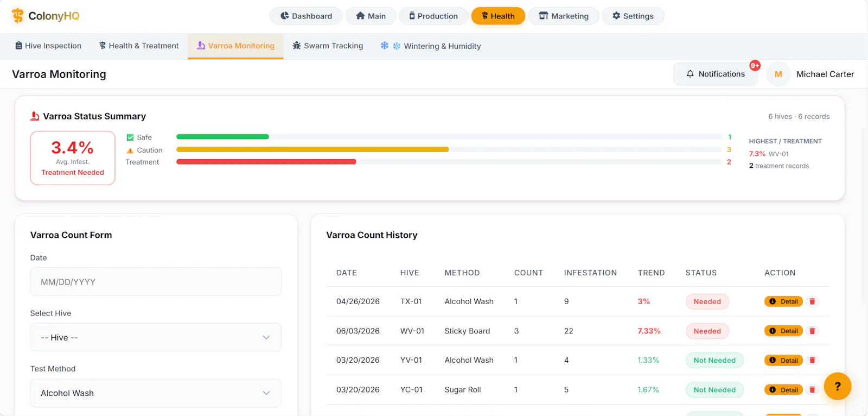868x416 pixels.
Task: Switch to Hive Inspection tab
Action: (x=48, y=46)
